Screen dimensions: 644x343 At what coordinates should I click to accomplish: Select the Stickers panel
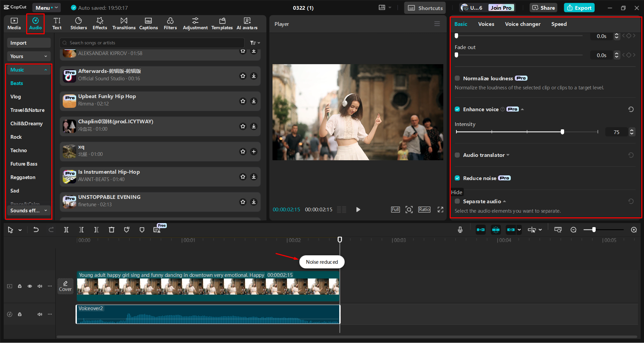(79, 24)
